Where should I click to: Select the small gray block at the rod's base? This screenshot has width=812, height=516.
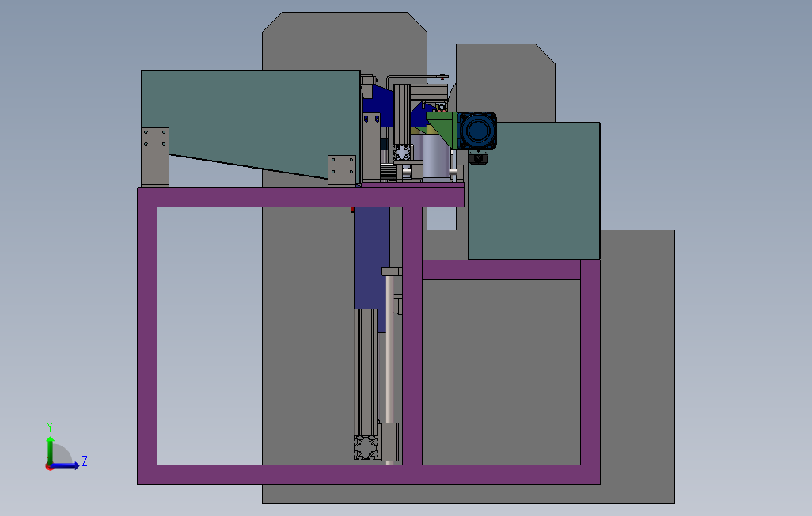pyautogui.click(x=389, y=442)
